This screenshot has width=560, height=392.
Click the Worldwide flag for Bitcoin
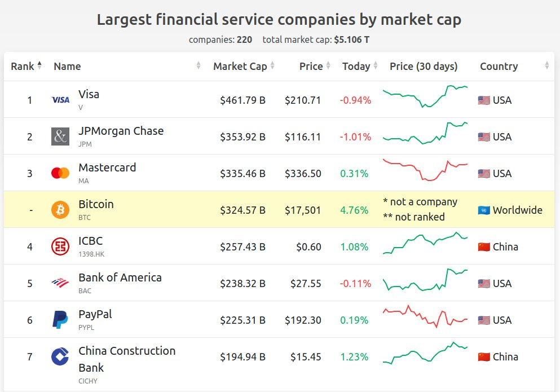tap(484, 210)
